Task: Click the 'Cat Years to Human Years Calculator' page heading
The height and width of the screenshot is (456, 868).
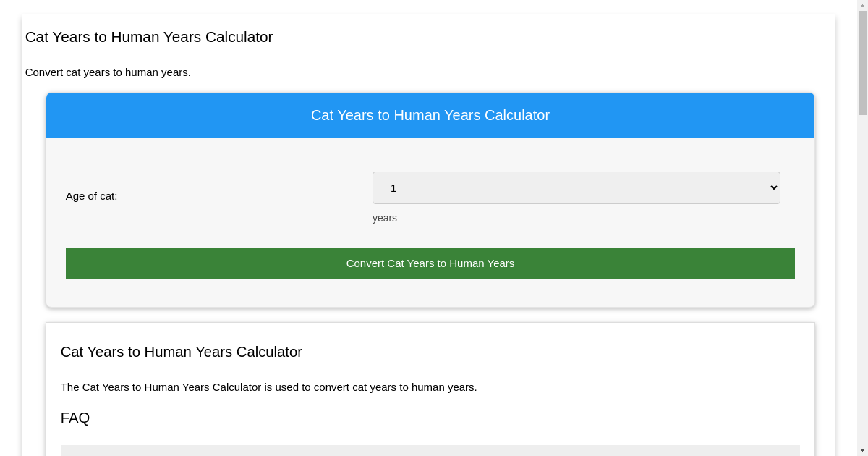Action: coord(148,37)
